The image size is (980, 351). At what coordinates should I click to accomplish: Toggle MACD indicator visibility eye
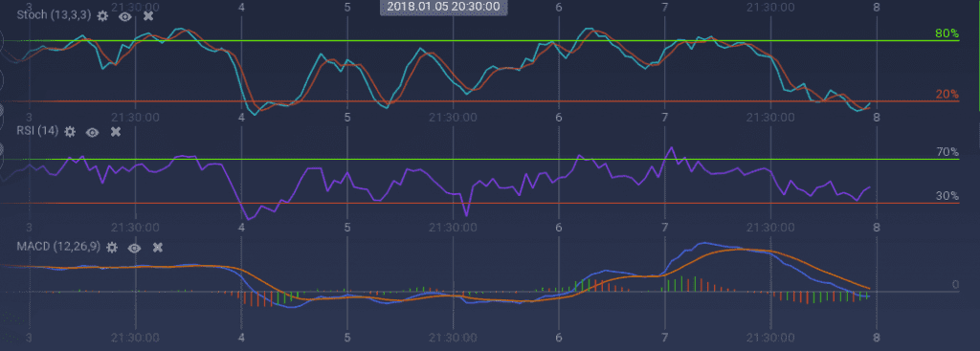(134, 248)
